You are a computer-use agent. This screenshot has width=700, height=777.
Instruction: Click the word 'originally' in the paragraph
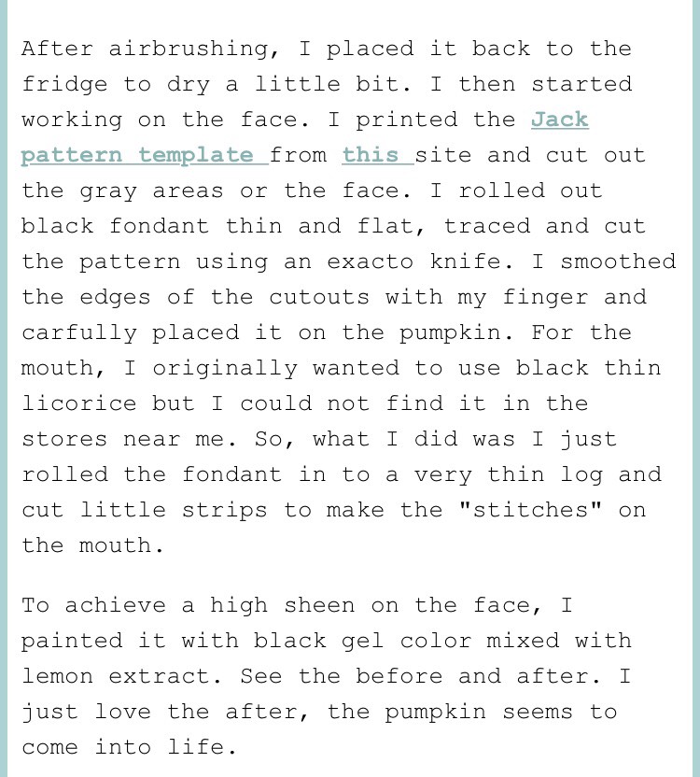point(224,368)
